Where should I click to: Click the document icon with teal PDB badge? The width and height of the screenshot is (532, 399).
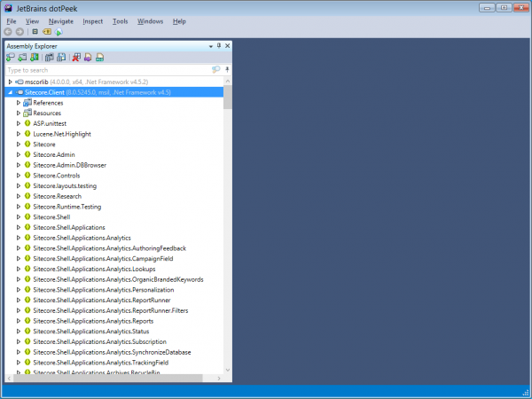[x=99, y=58]
